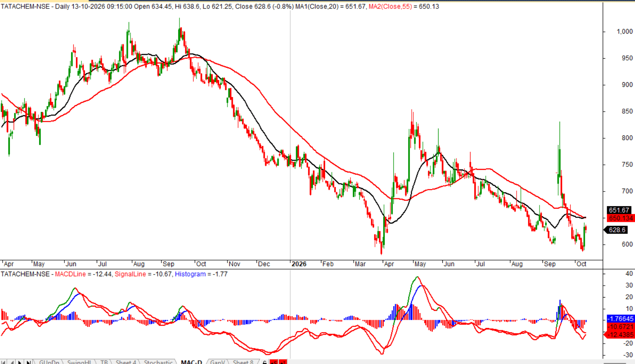635x364 pixels.
Task: Click the 750 price axis label
Action: [x=627, y=165]
